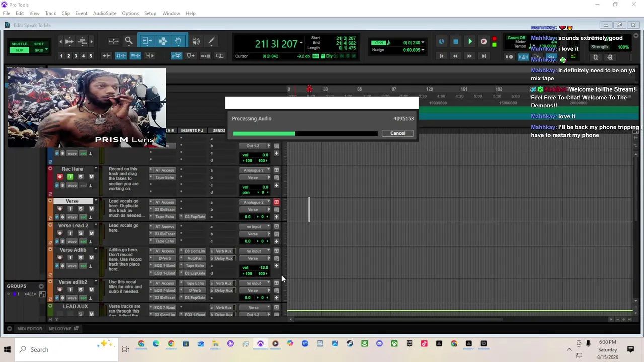Open the Clip menu
Image resolution: width=644 pixels, height=362 pixels.
click(x=66, y=13)
